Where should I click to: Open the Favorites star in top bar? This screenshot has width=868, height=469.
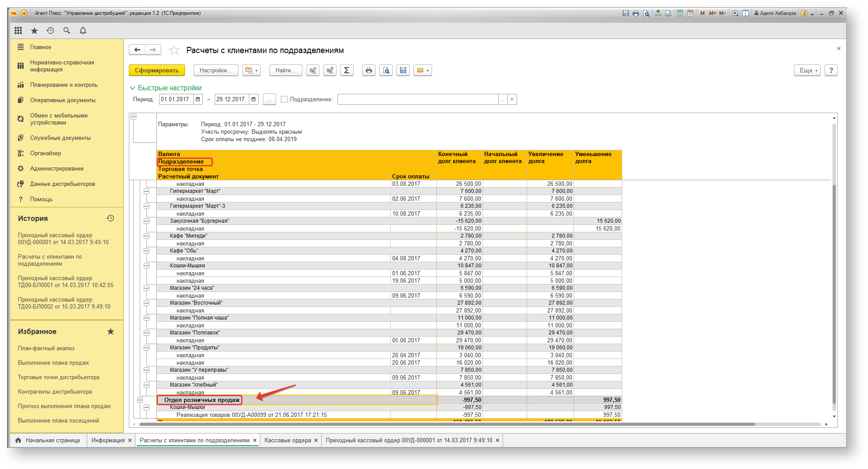click(34, 30)
